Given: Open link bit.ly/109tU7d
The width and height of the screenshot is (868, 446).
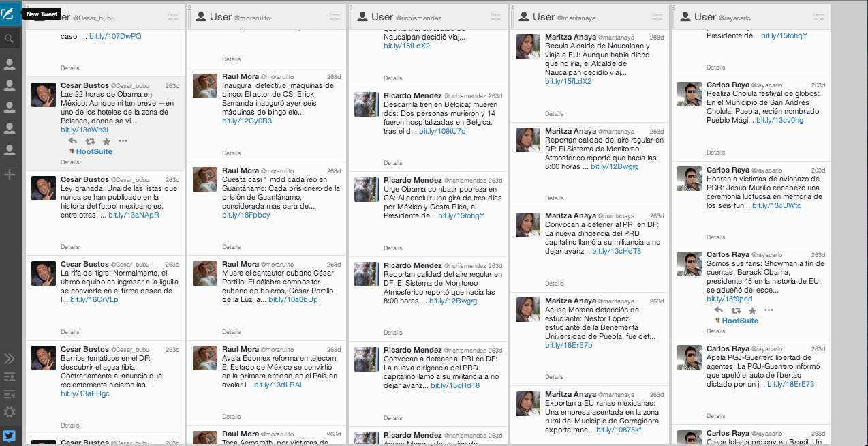Looking at the screenshot, I should (x=442, y=131).
